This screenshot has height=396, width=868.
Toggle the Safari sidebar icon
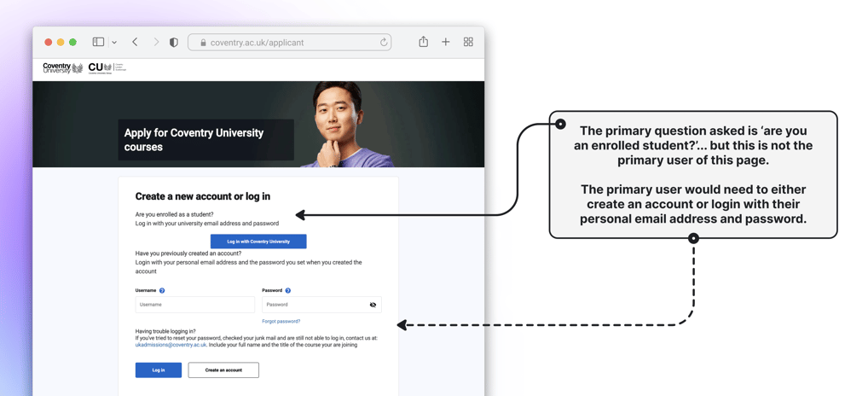tap(99, 42)
